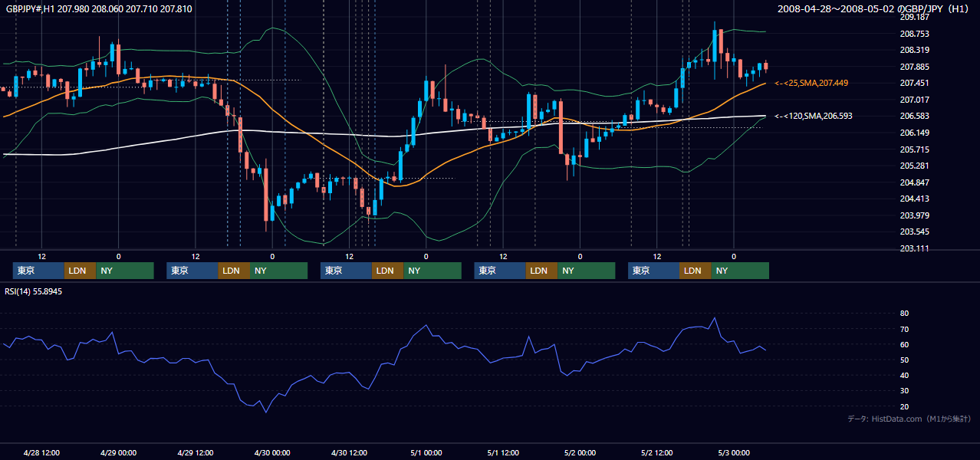Click the 205.281 price axis label
Screen dimensions: 980x460
(x=914, y=166)
